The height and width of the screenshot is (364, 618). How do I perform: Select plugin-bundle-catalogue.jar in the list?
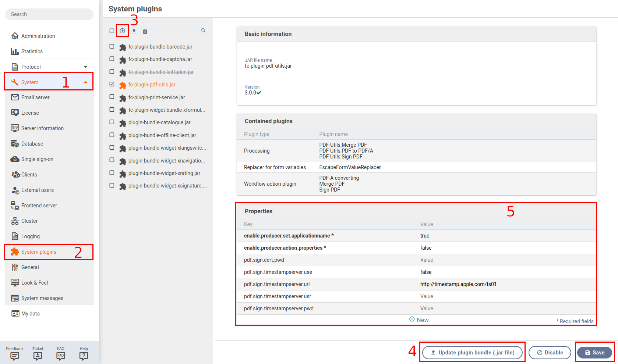pos(159,122)
